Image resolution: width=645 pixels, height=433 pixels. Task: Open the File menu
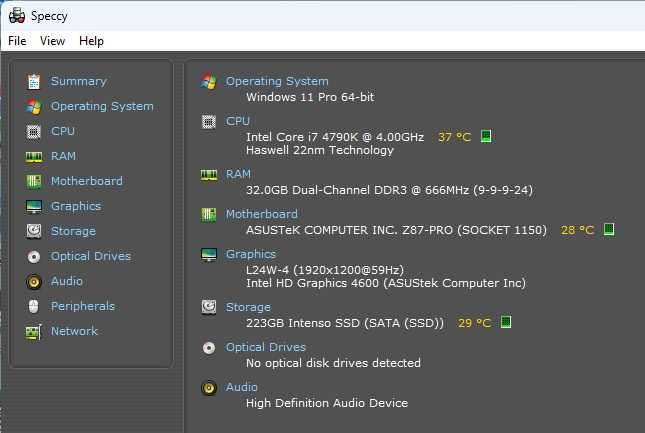tap(17, 41)
